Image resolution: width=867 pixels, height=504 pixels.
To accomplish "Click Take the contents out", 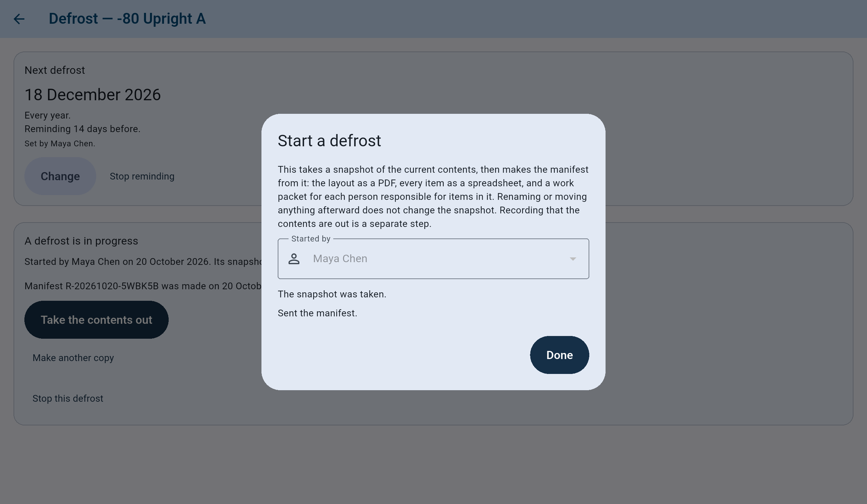I will (x=96, y=320).
